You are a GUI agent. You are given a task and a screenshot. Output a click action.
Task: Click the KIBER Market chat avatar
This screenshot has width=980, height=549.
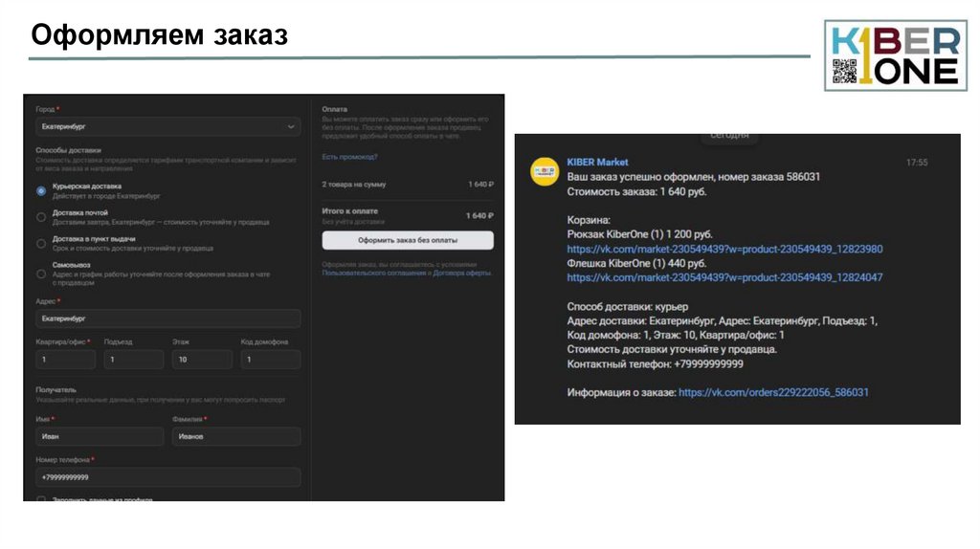[x=545, y=172]
